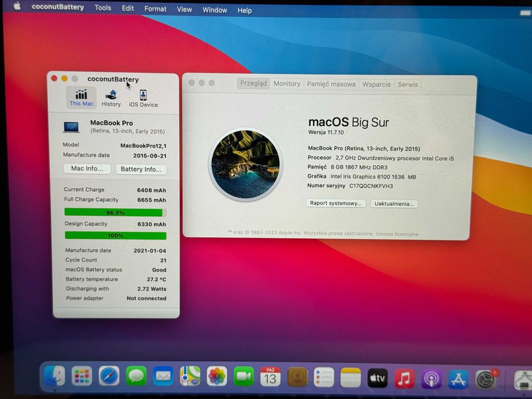The width and height of the screenshot is (532, 399).
Task: Open Podcasts from the Dock
Action: [x=431, y=378]
